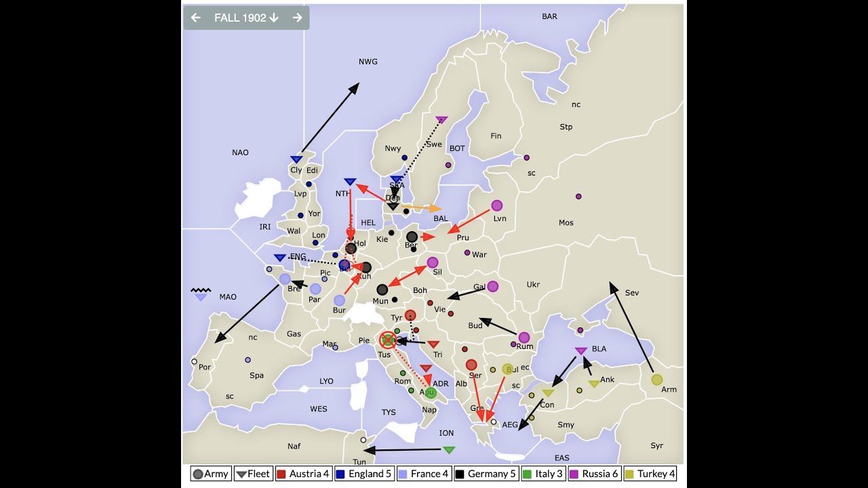
Task: Click the Smy province label
Action: (566, 425)
